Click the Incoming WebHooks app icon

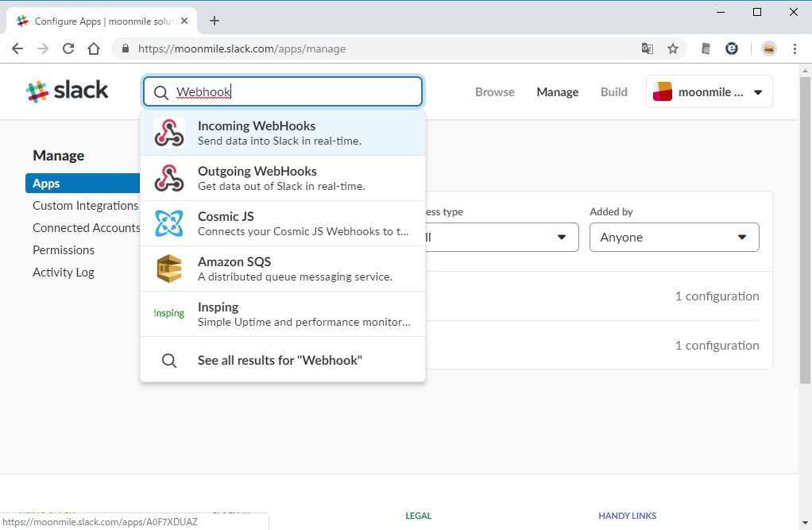coord(168,133)
